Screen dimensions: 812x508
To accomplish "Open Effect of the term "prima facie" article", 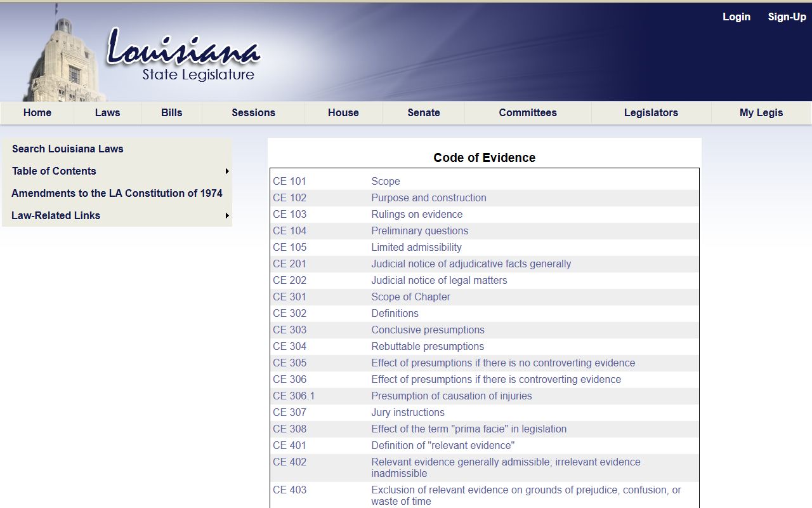I will coord(469,429).
